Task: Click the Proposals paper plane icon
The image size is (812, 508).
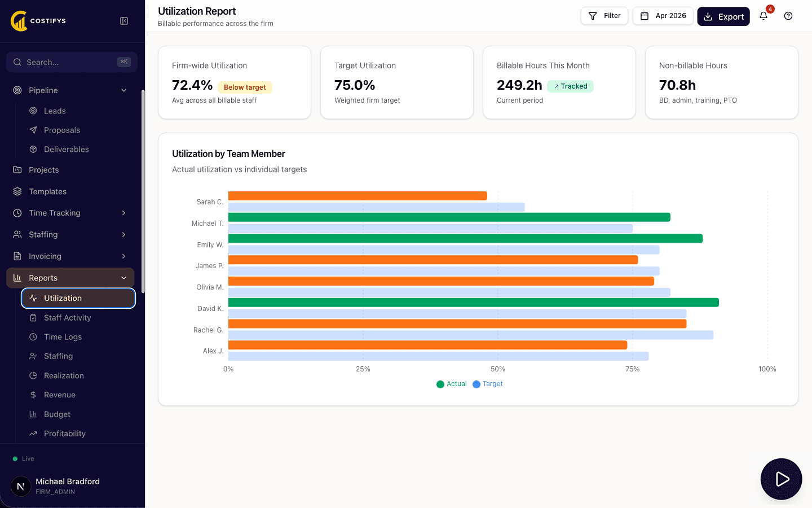Action: (33, 130)
